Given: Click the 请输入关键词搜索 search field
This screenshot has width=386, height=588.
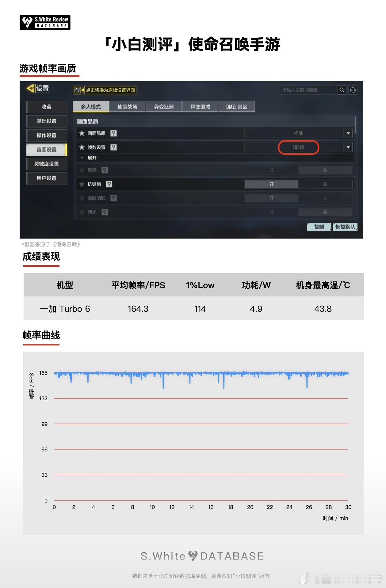Looking at the screenshot, I should click(x=308, y=90).
